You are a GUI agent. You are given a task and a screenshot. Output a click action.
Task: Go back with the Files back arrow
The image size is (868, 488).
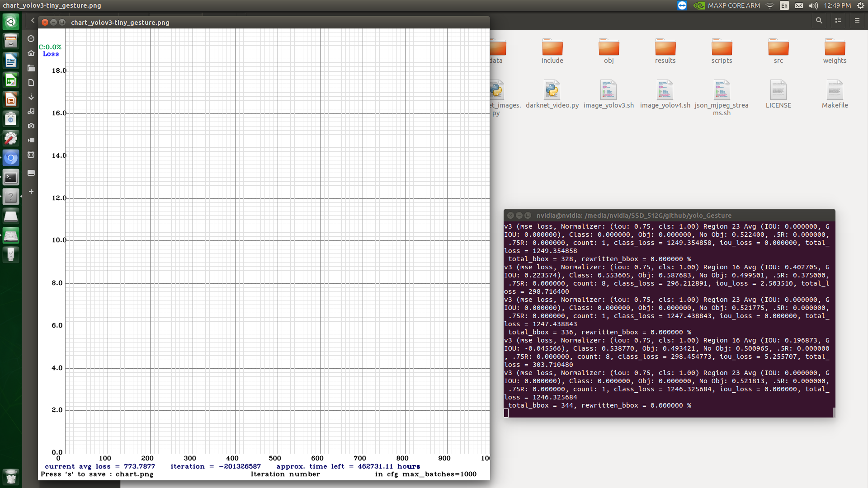tap(33, 20)
